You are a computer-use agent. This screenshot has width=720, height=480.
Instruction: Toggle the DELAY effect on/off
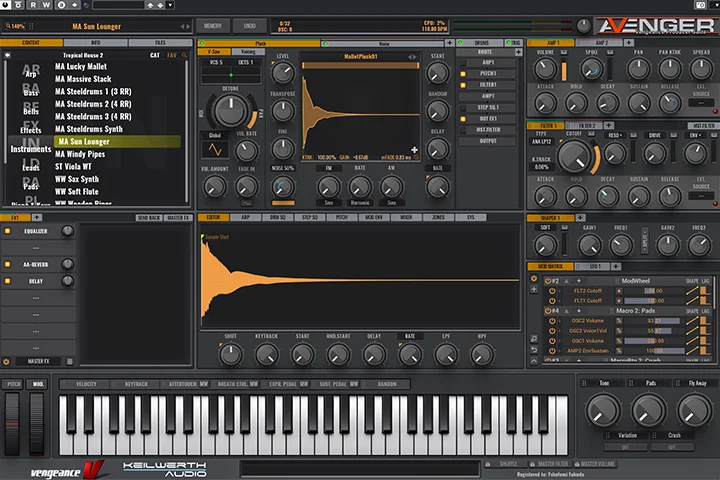point(7,281)
